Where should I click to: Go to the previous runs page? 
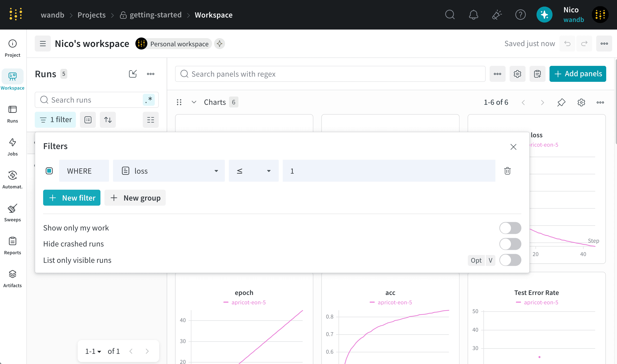(x=131, y=351)
